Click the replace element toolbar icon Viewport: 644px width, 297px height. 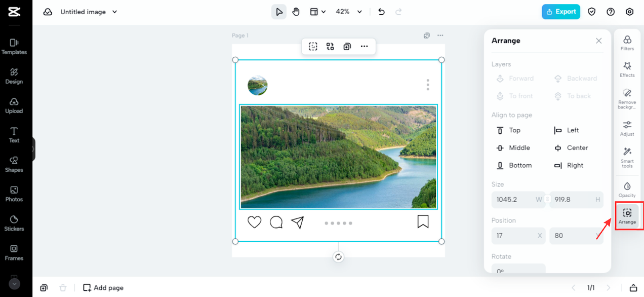tap(330, 47)
